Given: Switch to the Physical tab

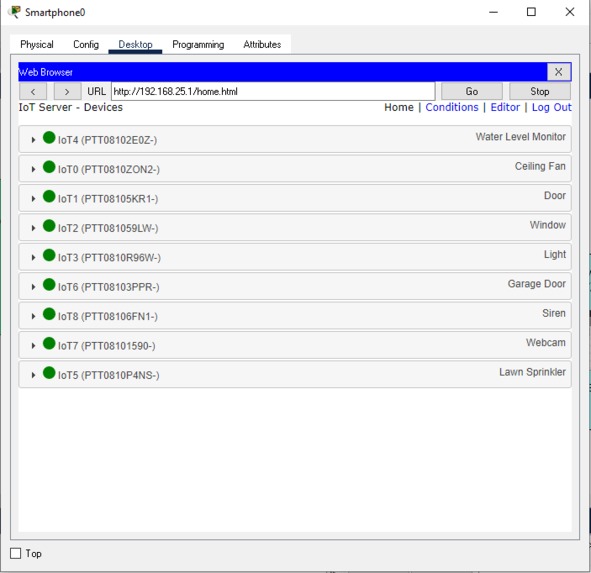Looking at the screenshot, I should [x=37, y=44].
